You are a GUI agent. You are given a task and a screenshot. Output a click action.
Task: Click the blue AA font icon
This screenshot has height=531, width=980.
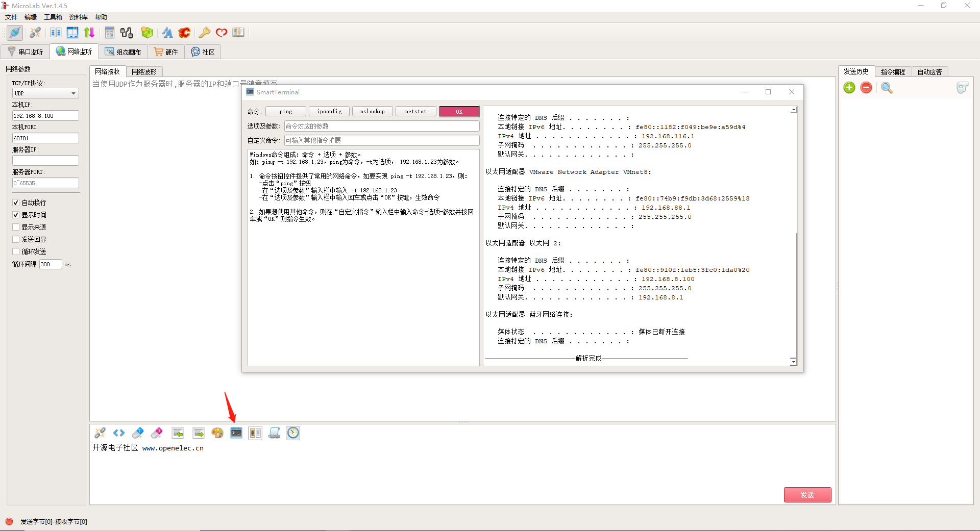pyautogui.click(x=167, y=33)
